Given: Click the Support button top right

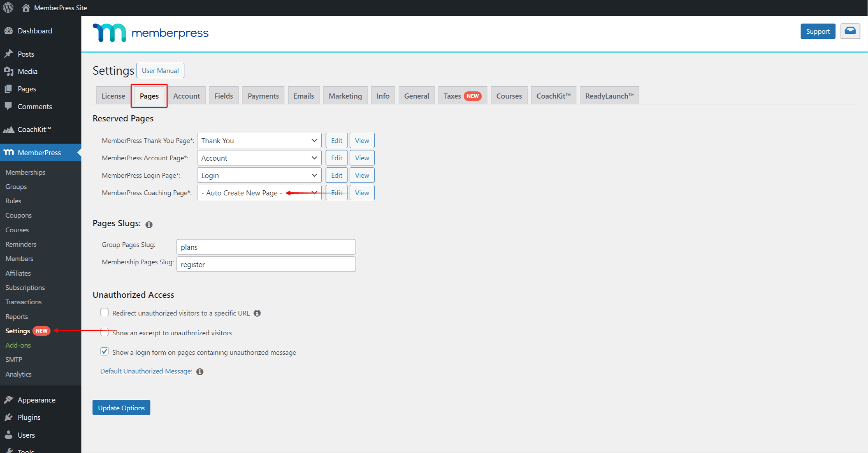Looking at the screenshot, I should tap(817, 31).
